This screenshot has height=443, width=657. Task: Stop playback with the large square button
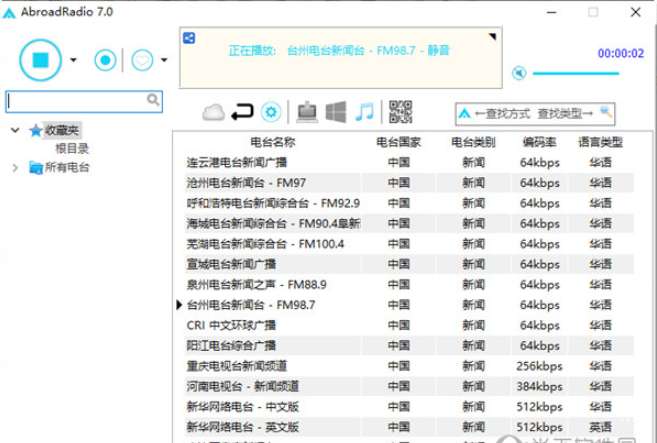[x=41, y=60]
